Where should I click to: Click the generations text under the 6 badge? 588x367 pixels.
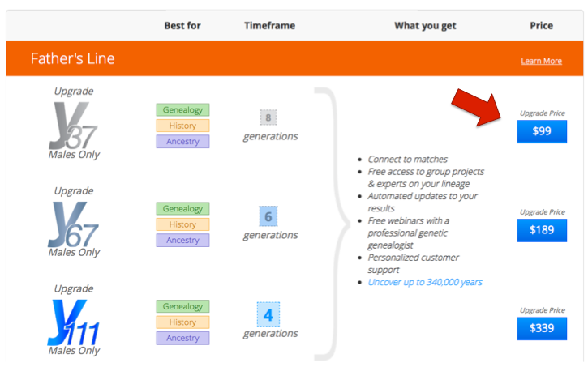click(x=270, y=235)
